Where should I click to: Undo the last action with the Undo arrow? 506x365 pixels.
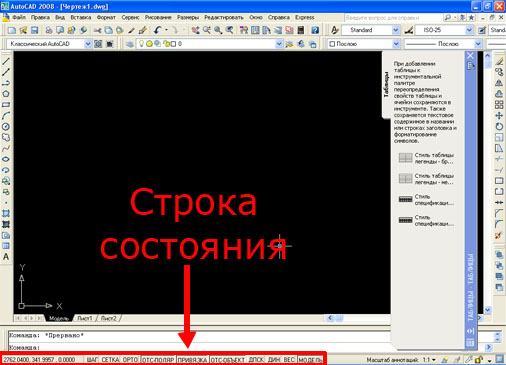[158, 30]
